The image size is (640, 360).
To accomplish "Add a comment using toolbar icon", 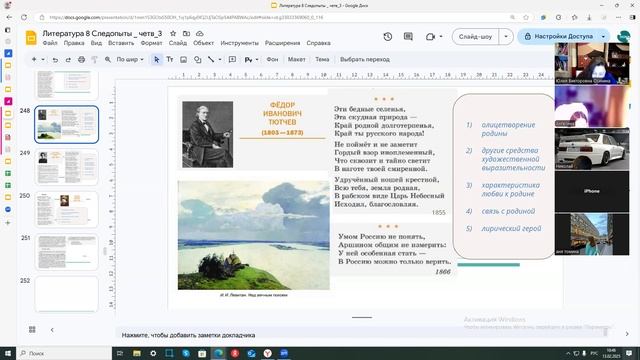I will coord(232,60).
